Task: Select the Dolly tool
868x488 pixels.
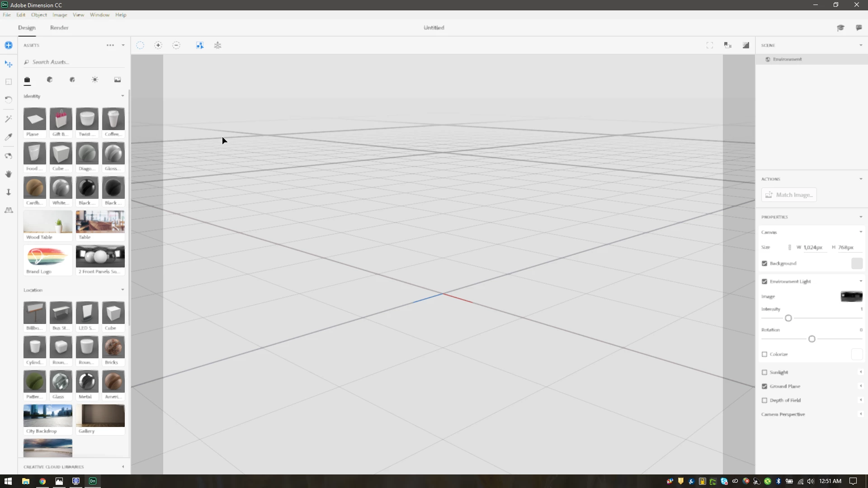Action: pyautogui.click(x=8, y=192)
